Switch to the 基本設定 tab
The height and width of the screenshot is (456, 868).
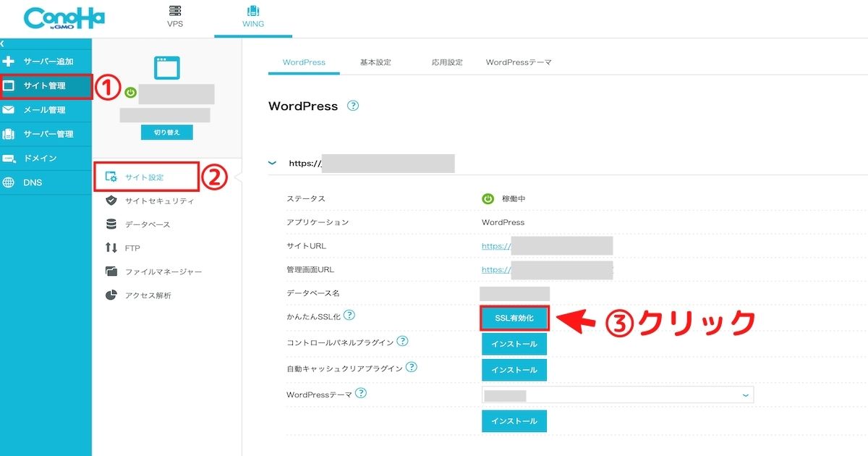coord(375,62)
